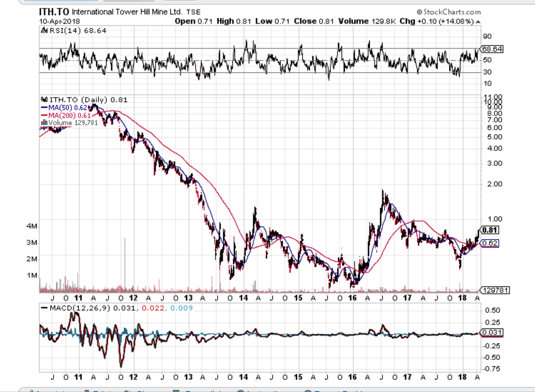Click the Low 0.71 value
Image resolution: width=535 pixels, height=392 pixels.
(272, 21)
